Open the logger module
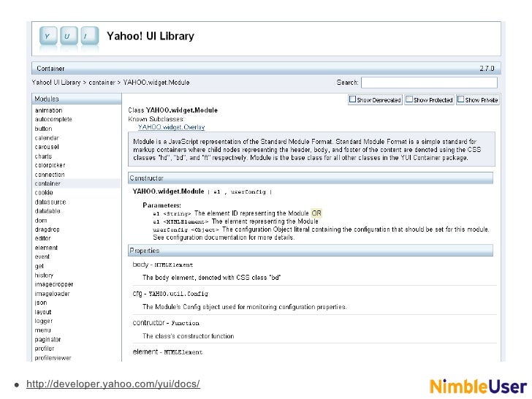 pos(44,321)
